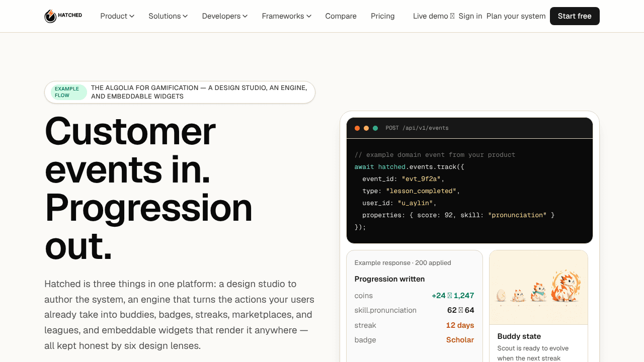Click the Example response 200 applied label

click(x=403, y=263)
